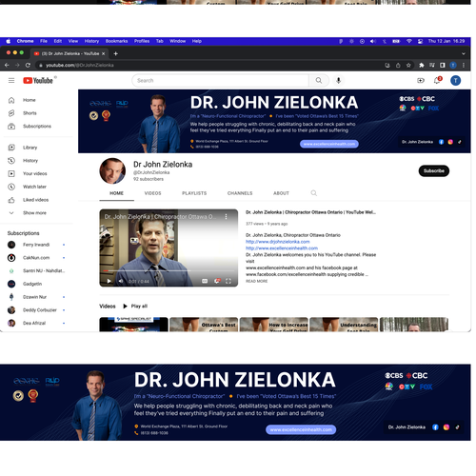Click the browser forward arrow
The width and height of the screenshot is (476, 476).
17,65
